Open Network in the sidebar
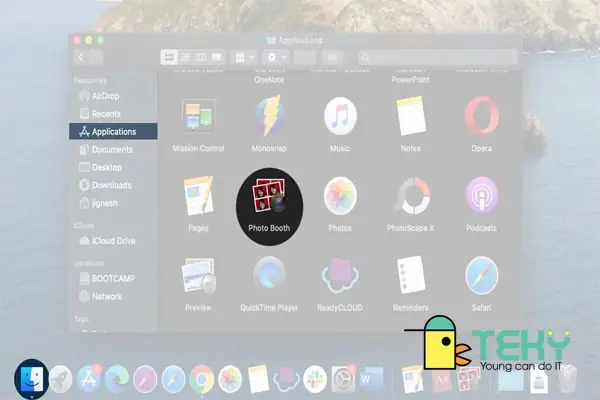 [x=113, y=296]
